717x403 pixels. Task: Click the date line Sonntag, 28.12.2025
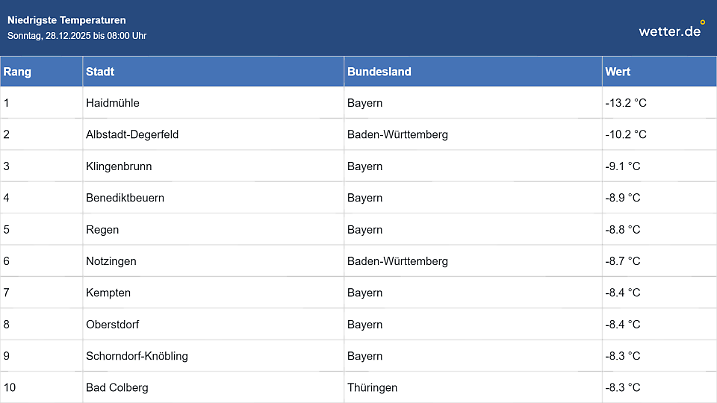tap(77, 36)
